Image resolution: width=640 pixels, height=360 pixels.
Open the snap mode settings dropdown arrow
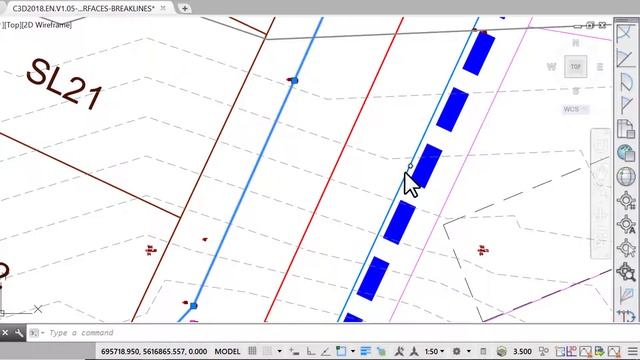(x=280, y=351)
